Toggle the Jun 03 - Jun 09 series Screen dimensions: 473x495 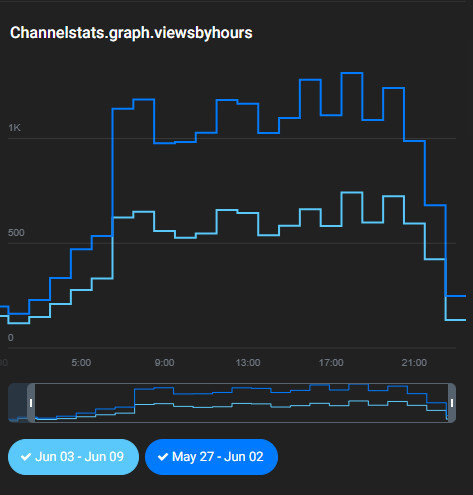pos(73,457)
